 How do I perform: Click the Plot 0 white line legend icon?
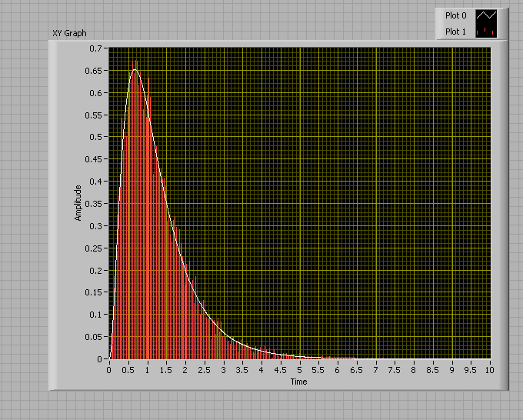[x=486, y=15]
